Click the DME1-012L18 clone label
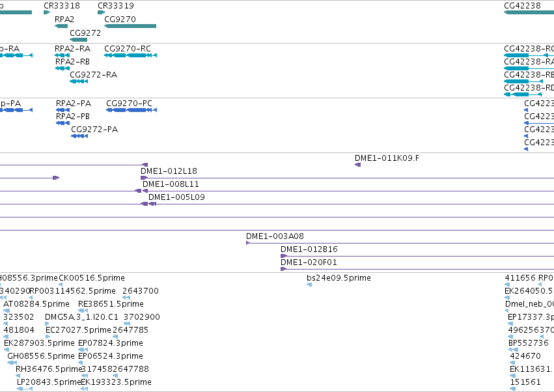Viewport: 554px width, 392px height. [169, 171]
